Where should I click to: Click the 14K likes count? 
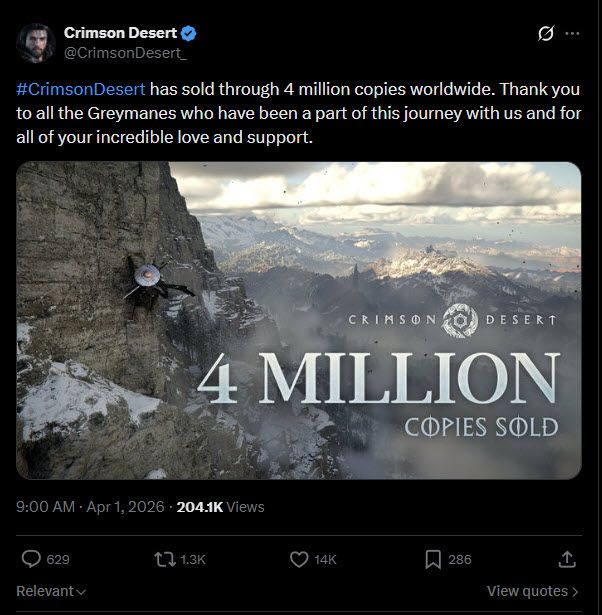click(x=325, y=560)
